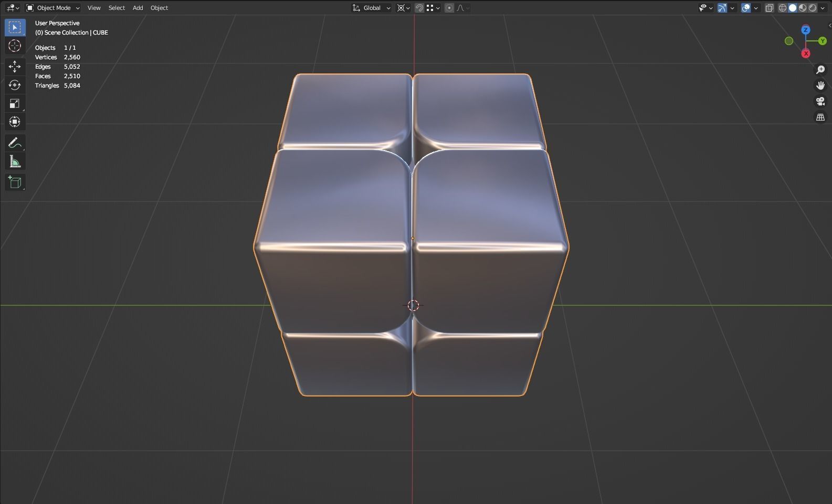The height and width of the screenshot is (504, 832).
Task: Click '(0) Scene Collection | CUBE' text
Action: (x=71, y=33)
